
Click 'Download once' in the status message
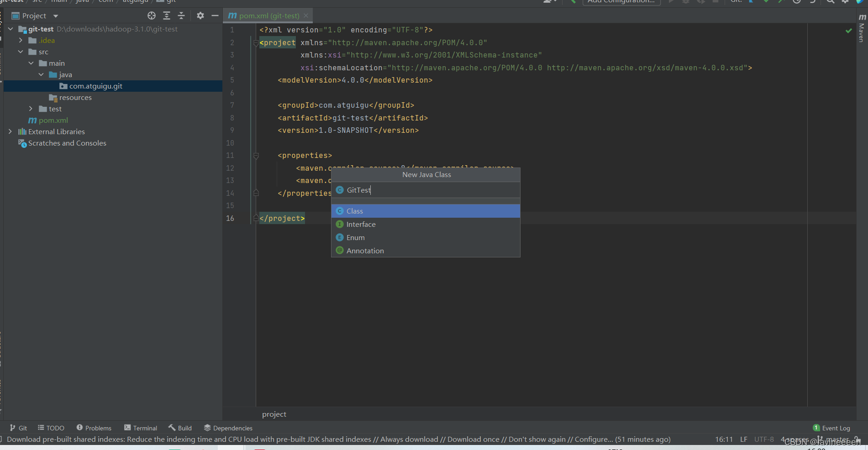pyautogui.click(x=473, y=439)
